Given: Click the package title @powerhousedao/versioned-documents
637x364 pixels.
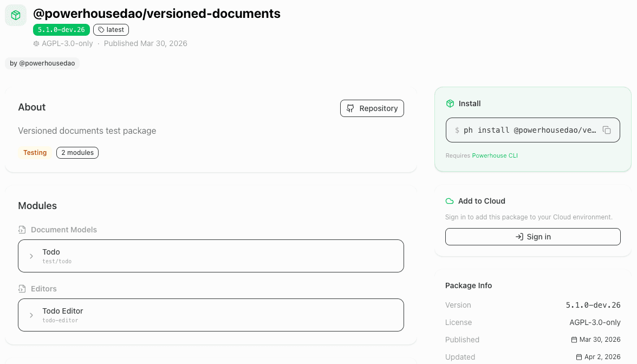Looking at the screenshot, I should coord(157,14).
